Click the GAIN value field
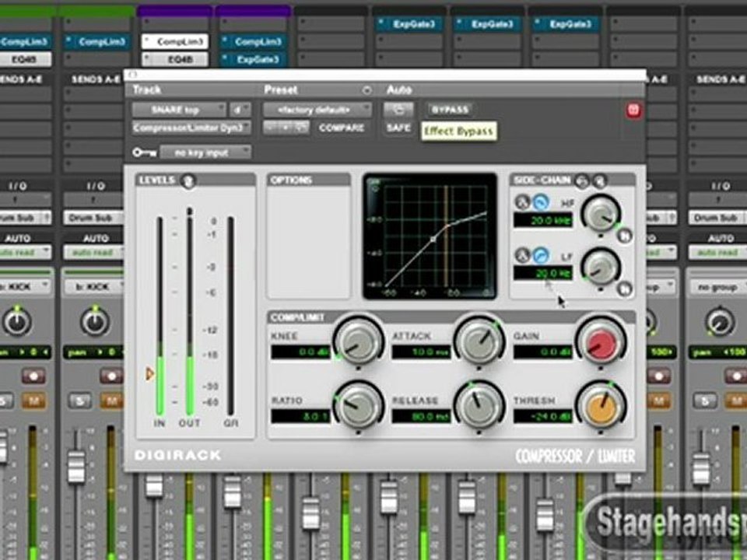The image size is (747, 560). [x=542, y=352]
